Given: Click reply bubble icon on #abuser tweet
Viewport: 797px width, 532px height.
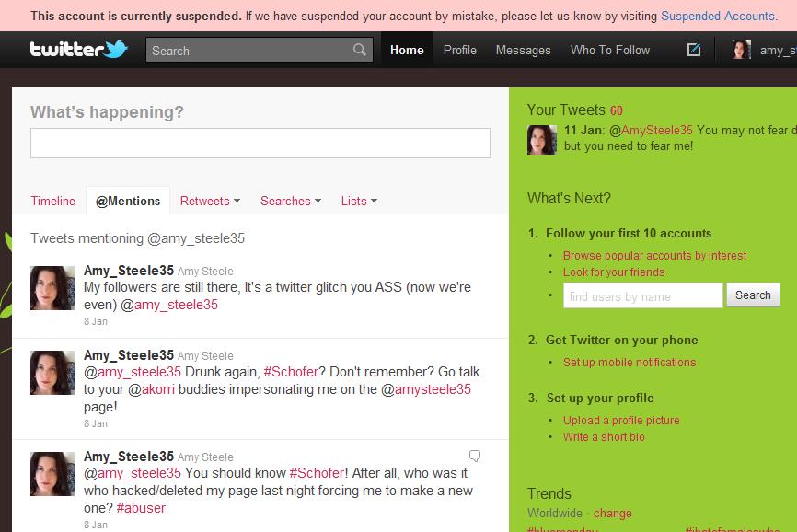Looking at the screenshot, I should (x=475, y=456).
